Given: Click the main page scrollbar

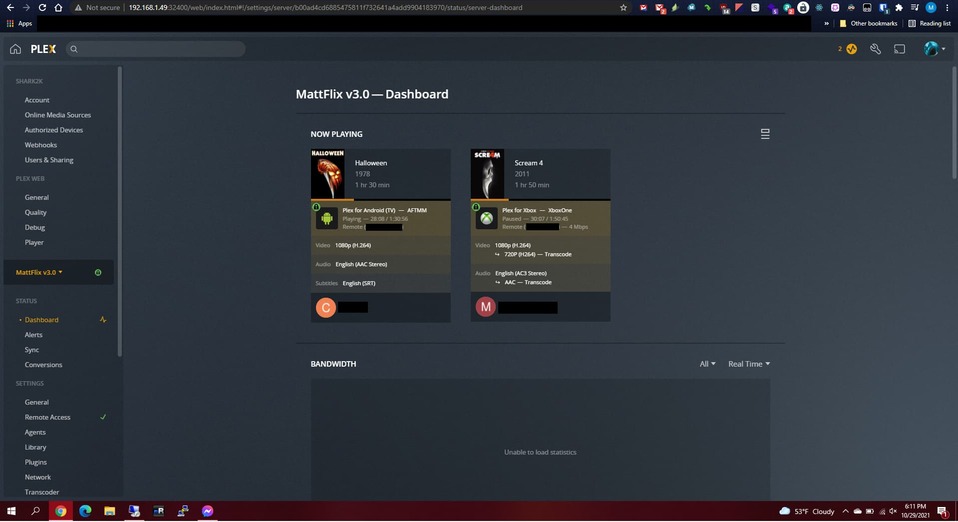Looking at the screenshot, I should (955, 122).
